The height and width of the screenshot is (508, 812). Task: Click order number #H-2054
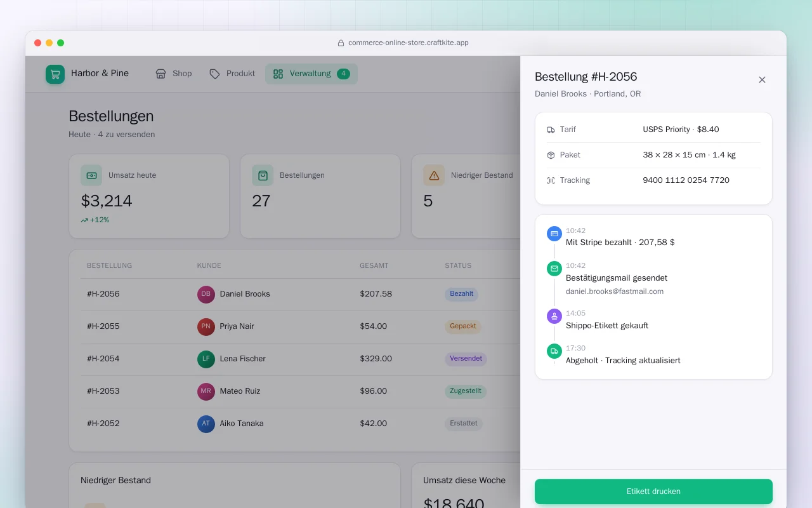(x=103, y=359)
